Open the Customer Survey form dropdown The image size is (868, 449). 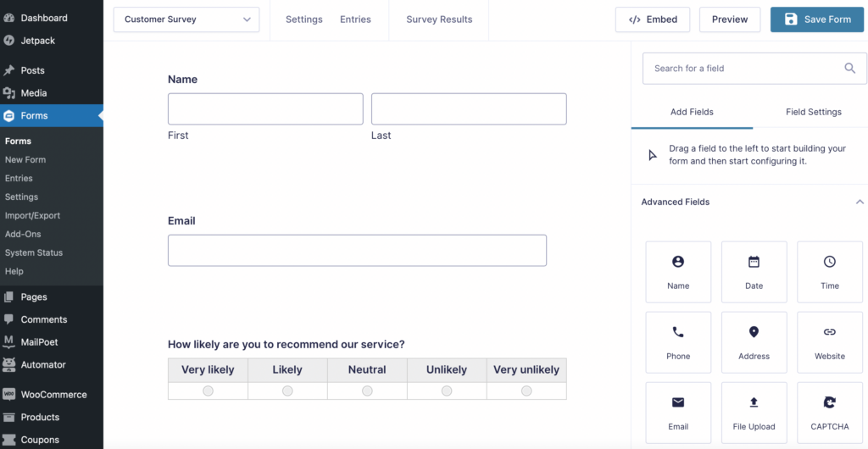(x=186, y=19)
